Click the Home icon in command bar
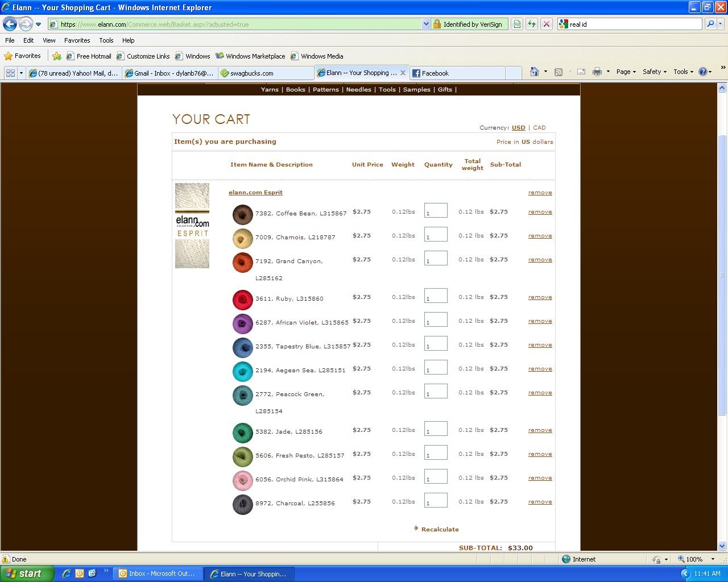 pyautogui.click(x=535, y=72)
